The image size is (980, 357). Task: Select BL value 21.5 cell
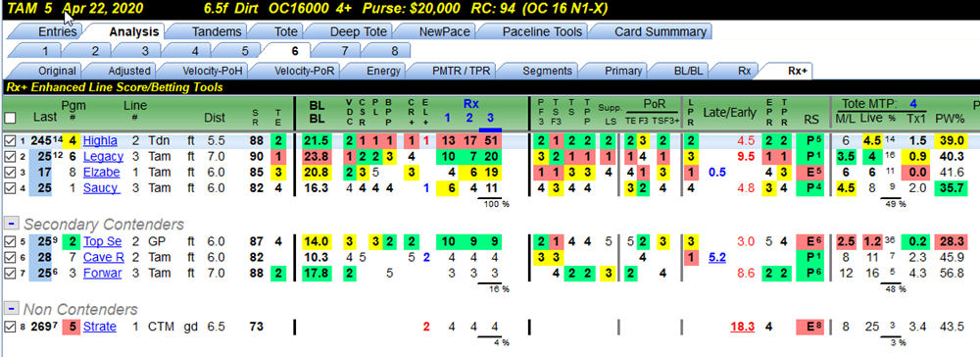pyautogui.click(x=317, y=140)
